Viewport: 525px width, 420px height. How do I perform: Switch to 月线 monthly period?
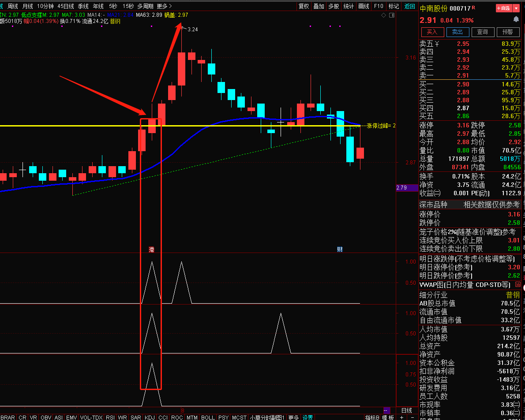coord(27,6)
